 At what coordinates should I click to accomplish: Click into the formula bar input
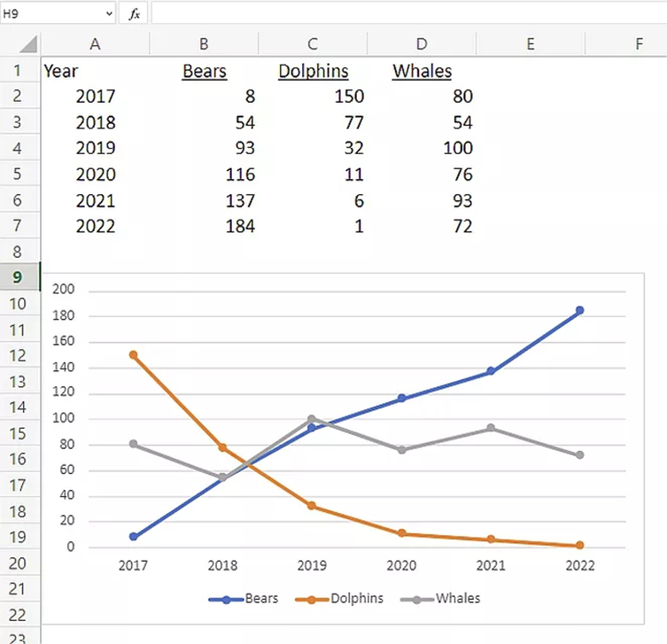point(408,13)
